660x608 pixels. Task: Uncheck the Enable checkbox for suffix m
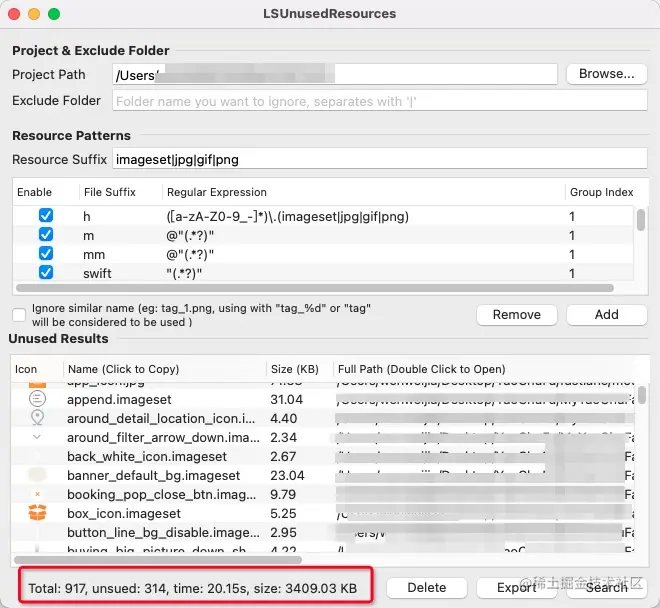pos(46,234)
